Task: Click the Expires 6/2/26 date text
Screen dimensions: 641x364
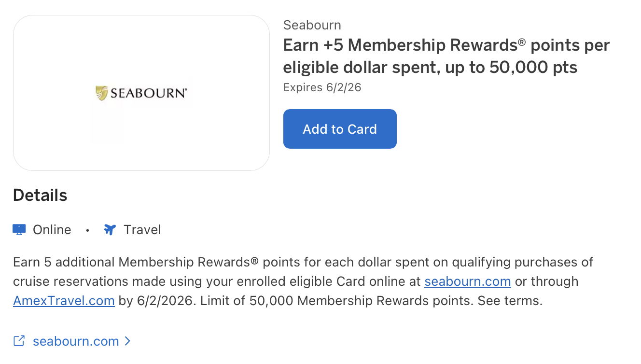Action: click(x=322, y=87)
